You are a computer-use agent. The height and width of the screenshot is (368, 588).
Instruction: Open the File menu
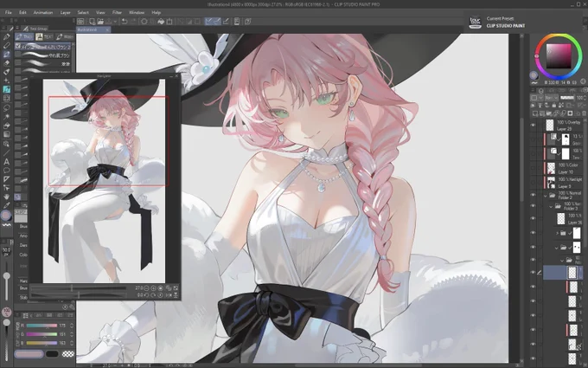(9, 12)
